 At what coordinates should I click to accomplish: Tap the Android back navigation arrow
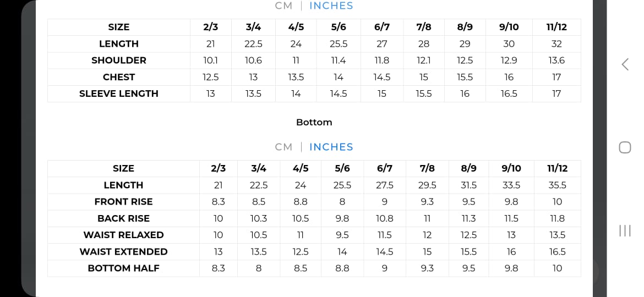625,64
